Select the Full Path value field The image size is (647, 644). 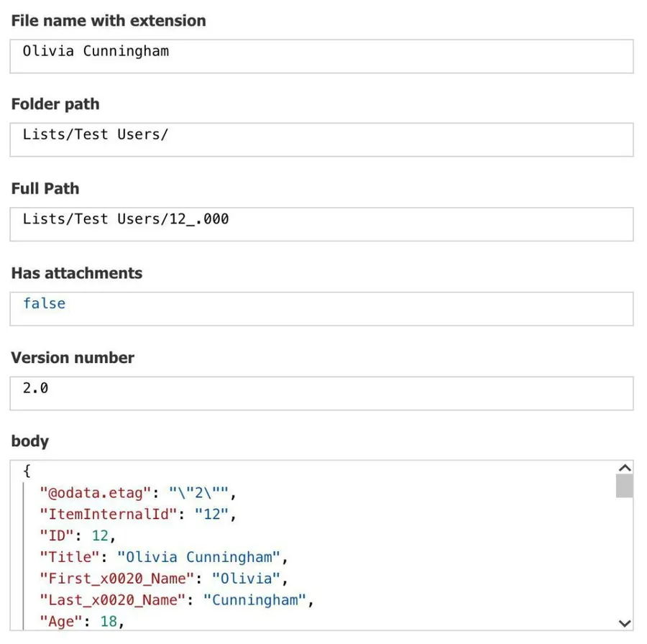tap(321, 224)
